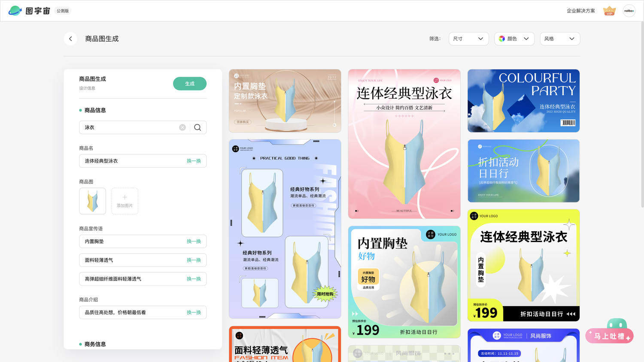Open the orange 面料轻薄透气 FASHION ITEM template
The width and height of the screenshot is (644, 362).
pyautogui.click(x=285, y=344)
